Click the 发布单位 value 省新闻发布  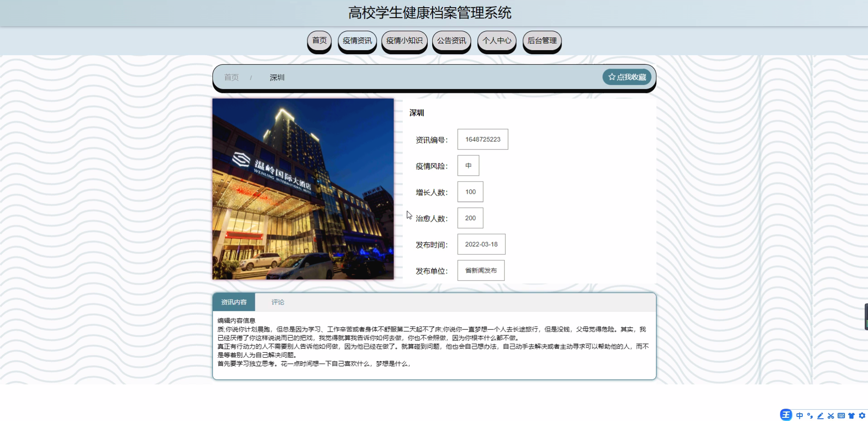point(481,270)
